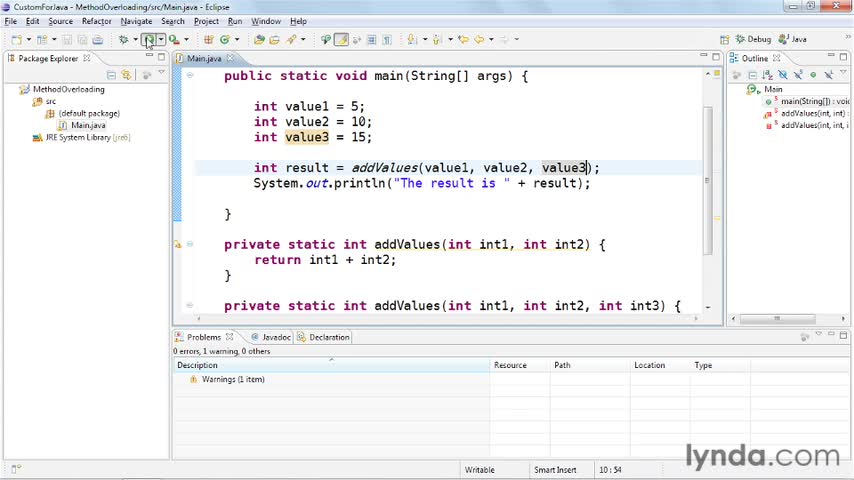Open Outline view menu triangle
The width and height of the screenshot is (854, 480).
coord(843,73)
